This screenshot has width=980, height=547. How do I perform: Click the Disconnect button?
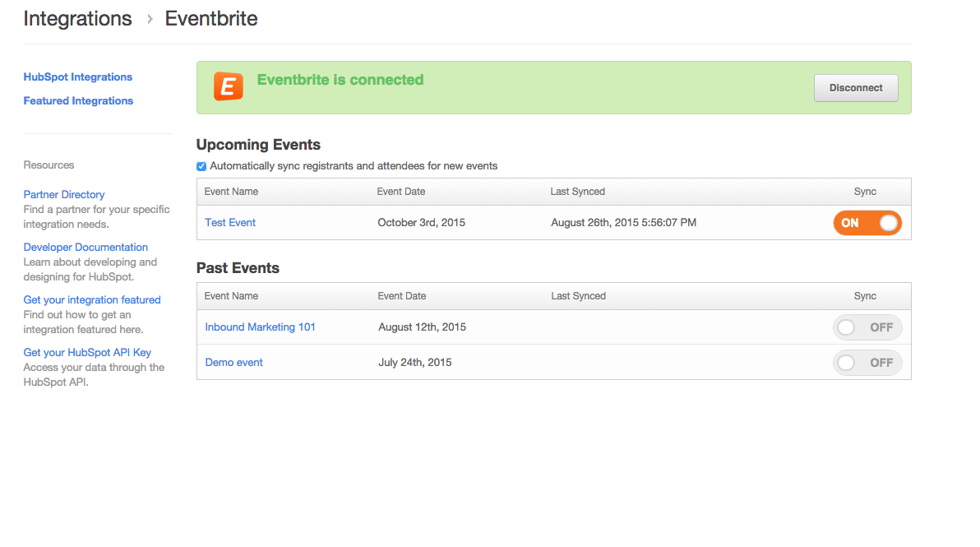[x=856, y=87]
